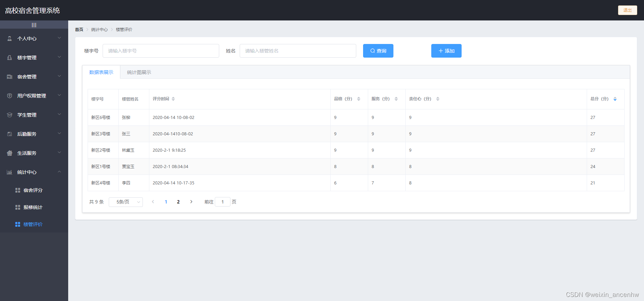Open the 楼管评价 submenu item
Screen dimensions: 644x301
(34, 224)
